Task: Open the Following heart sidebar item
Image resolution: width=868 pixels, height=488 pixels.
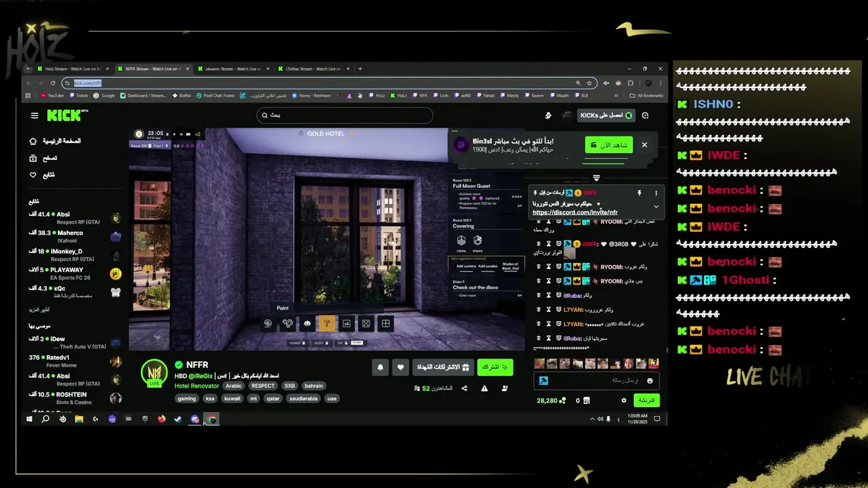Action: 33,175
